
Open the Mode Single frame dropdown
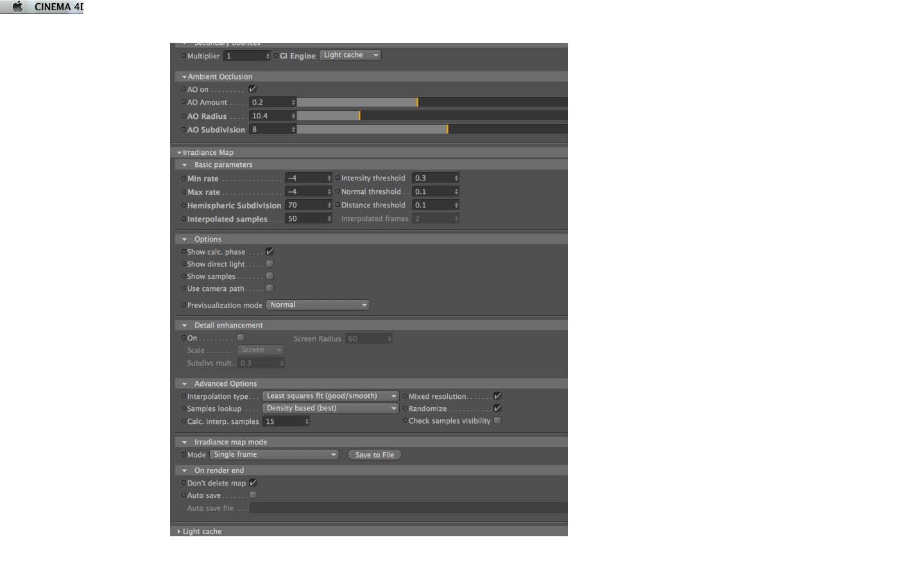(x=274, y=455)
